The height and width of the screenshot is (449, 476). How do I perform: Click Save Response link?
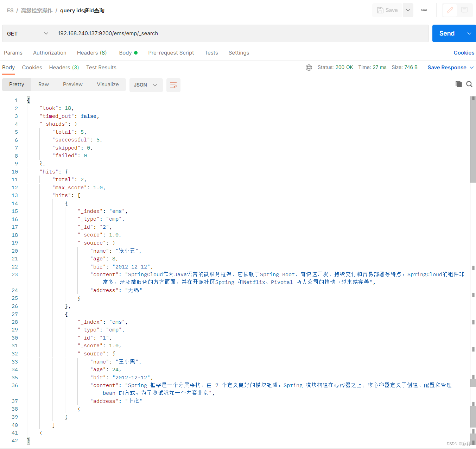click(x=447, y=68)
